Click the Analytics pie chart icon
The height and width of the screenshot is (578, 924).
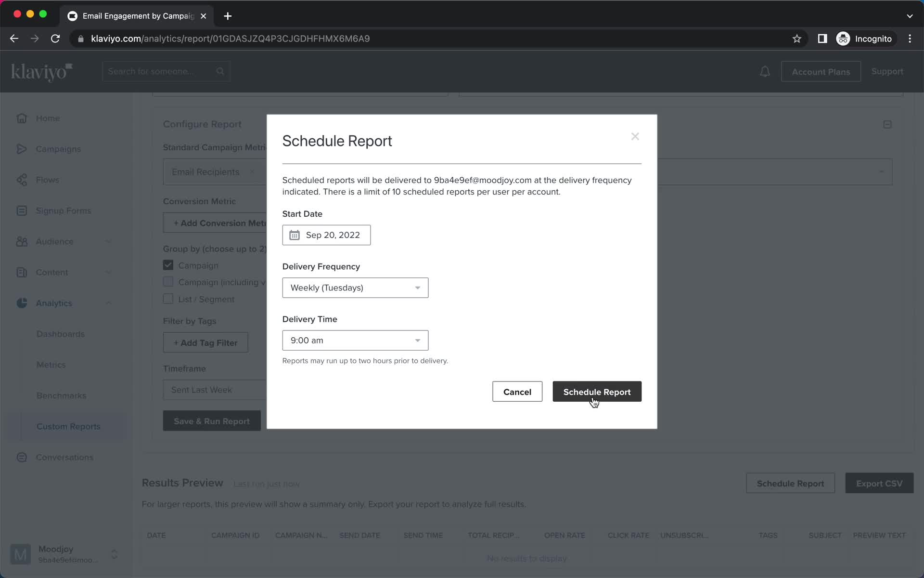[22, 303]
